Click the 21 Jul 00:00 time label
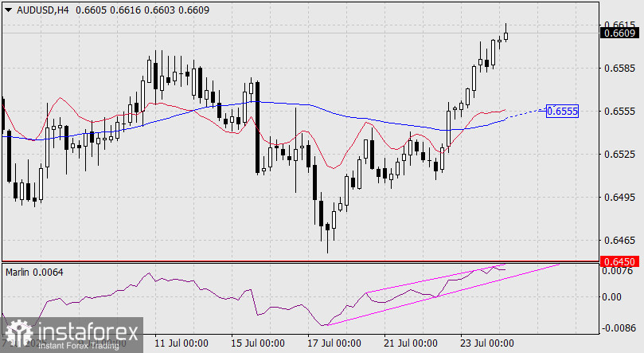644x353 pixels. click(x=411, y=343)
